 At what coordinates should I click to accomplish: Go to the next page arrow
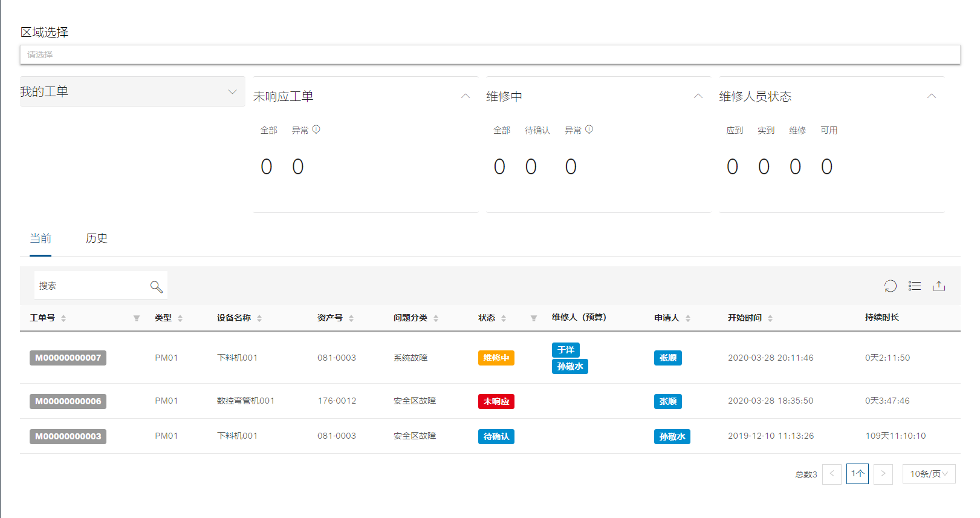(883, 474)
